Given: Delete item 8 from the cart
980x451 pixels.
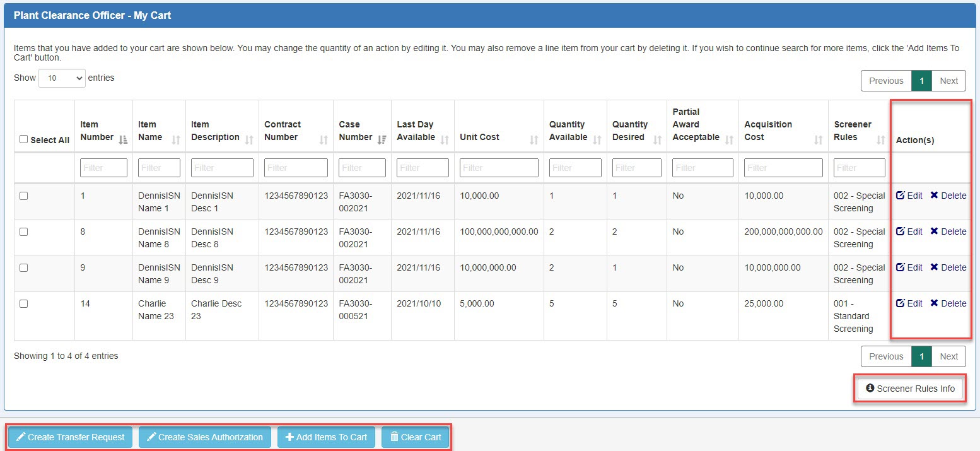Looking at the screenshot, I should [948, 231].
